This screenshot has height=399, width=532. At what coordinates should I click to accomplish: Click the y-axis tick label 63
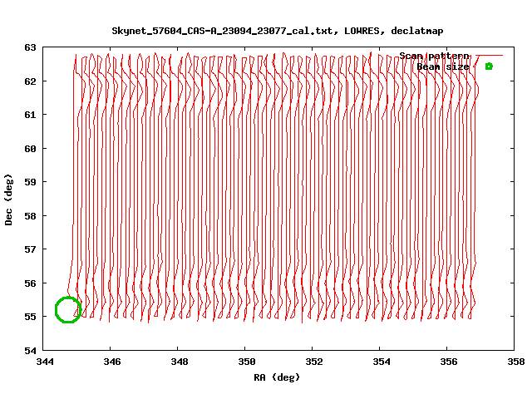tap(30, 47)
